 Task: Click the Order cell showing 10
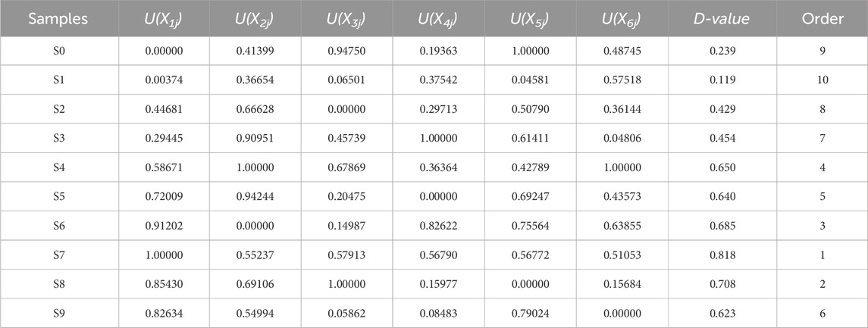(x=822, y=80)
